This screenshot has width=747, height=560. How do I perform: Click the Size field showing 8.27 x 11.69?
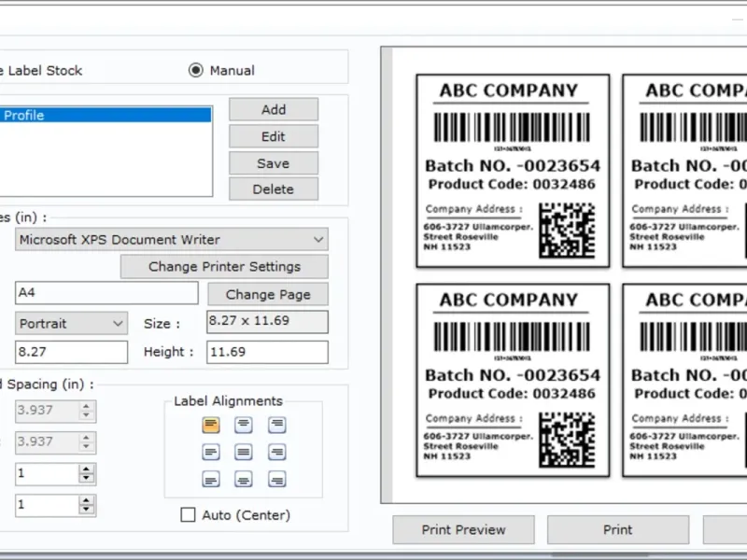point(267,322)
